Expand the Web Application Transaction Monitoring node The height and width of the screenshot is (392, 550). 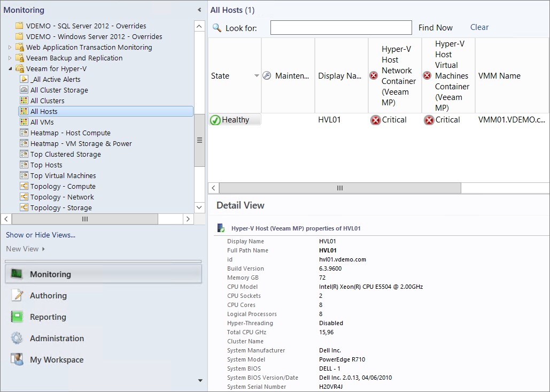pyautogui.click(x=10, y=48)
